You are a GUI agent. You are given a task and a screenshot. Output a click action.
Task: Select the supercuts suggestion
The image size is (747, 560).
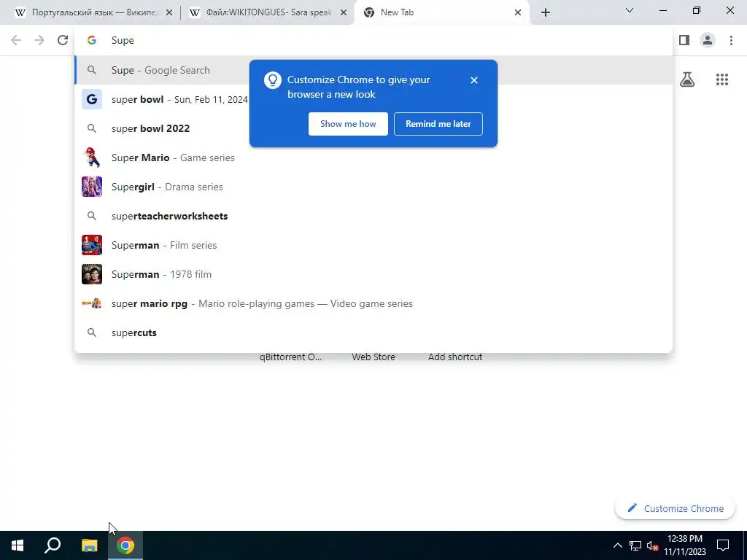tap(373, 332)
